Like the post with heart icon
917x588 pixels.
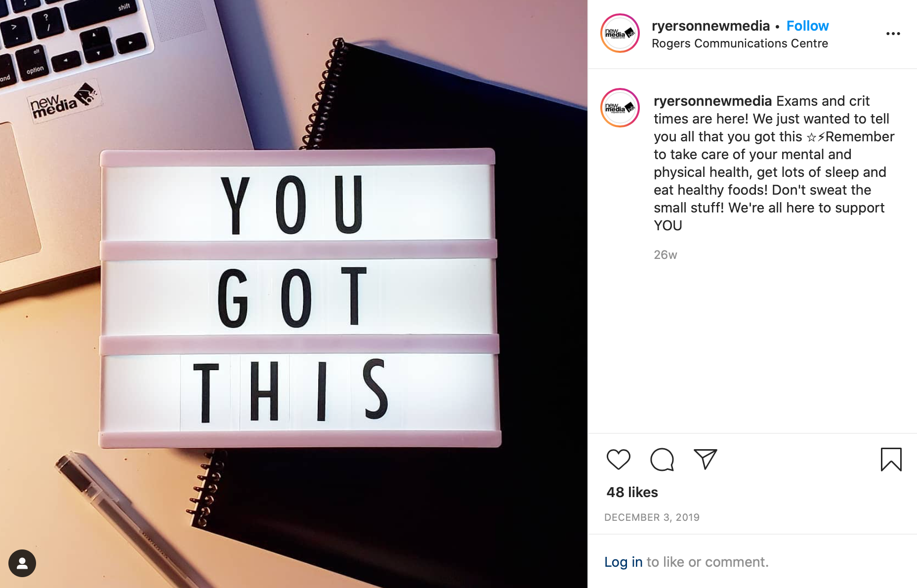pos(618,460)
